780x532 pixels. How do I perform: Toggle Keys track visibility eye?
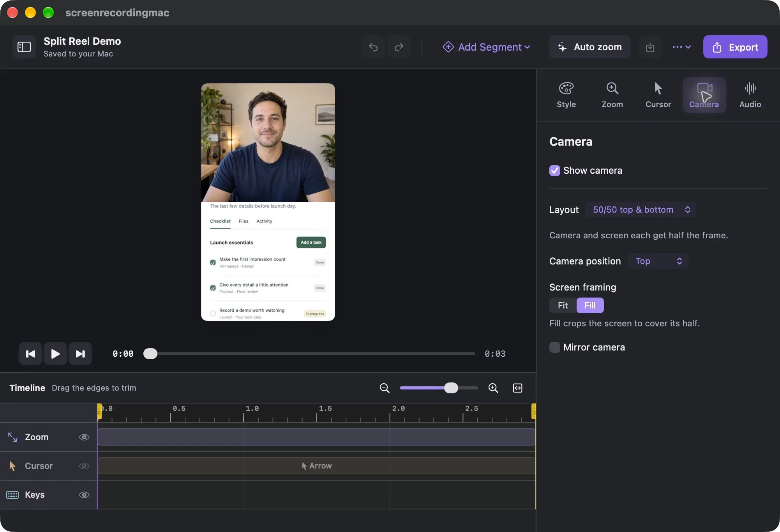pyautogui.click(x=84, y=495)
